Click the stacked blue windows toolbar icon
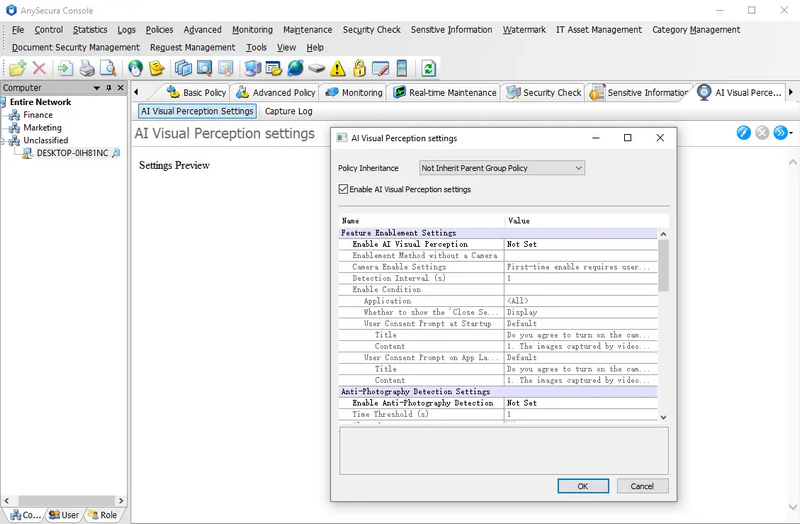This screenshot has height=524, width=800. [x=183, y=68]
